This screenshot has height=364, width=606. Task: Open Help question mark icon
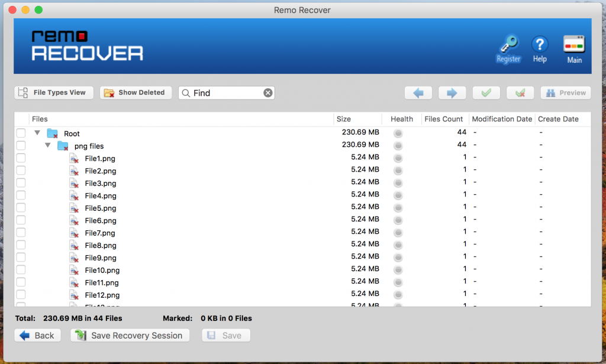point(540,44)
